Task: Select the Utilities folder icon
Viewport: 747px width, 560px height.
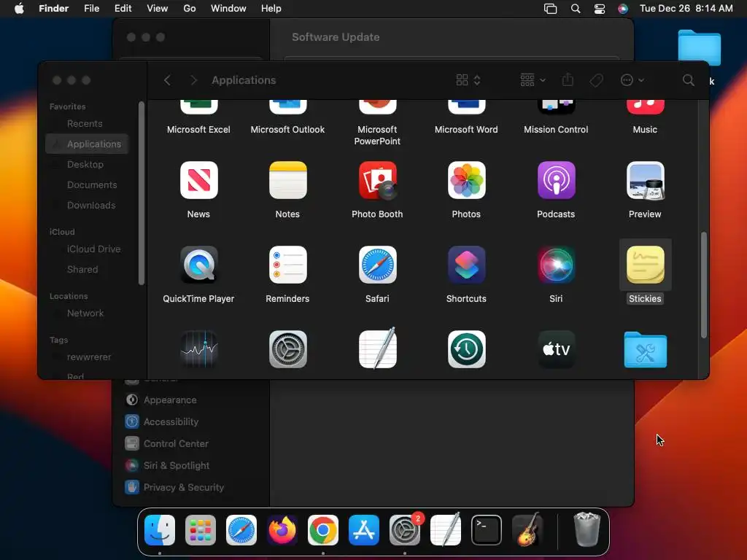Action: click(x=645, y=350)
